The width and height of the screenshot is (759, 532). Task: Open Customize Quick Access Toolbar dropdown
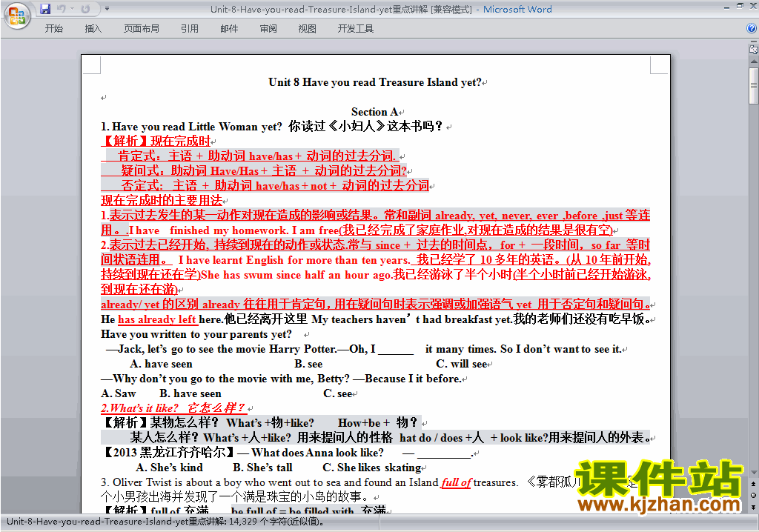pyautogui.click(x=107, y=9)
